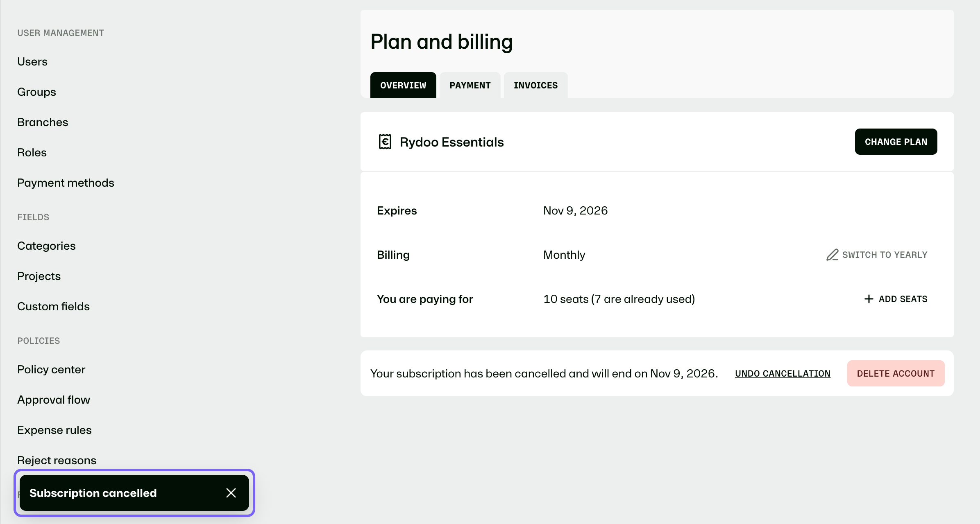Click Undo Cancellation link
The image size is (980, 524).
point(783,373)
